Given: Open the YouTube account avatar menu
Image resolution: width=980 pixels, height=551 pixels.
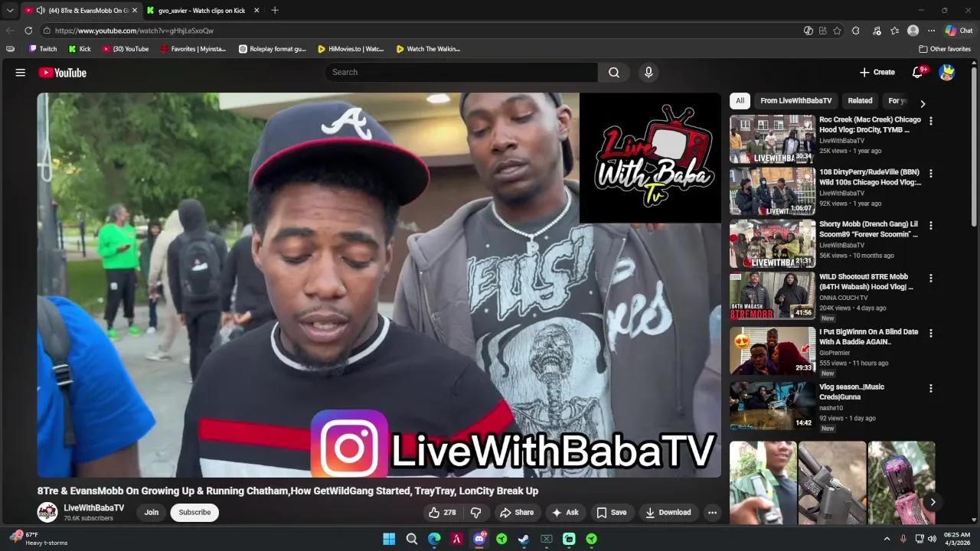Looking at the screenshot, I should [x=947, y=73].
